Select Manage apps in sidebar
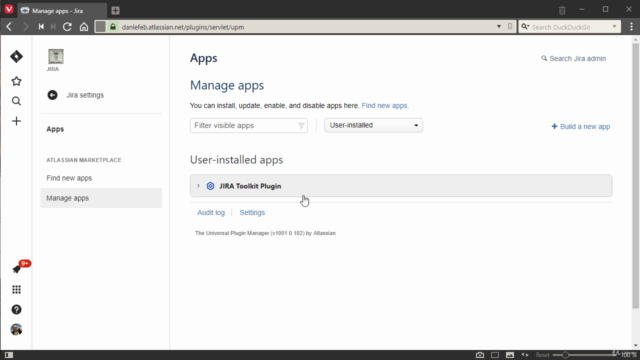 (101, 198)
